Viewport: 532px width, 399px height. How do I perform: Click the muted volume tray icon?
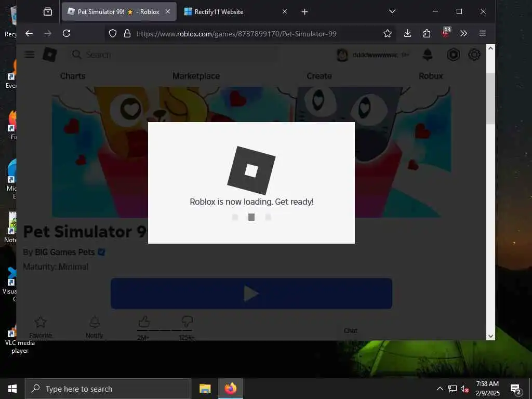464,389
